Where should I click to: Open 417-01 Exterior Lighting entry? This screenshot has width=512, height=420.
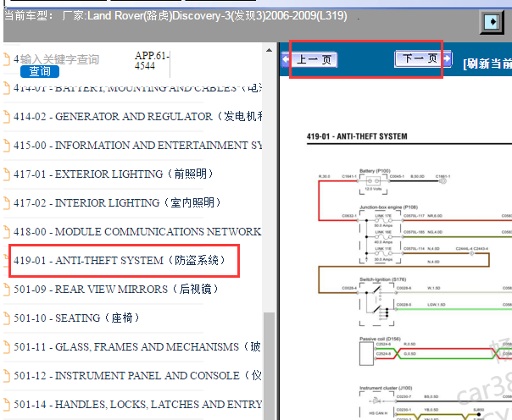[x=114, y=174]
